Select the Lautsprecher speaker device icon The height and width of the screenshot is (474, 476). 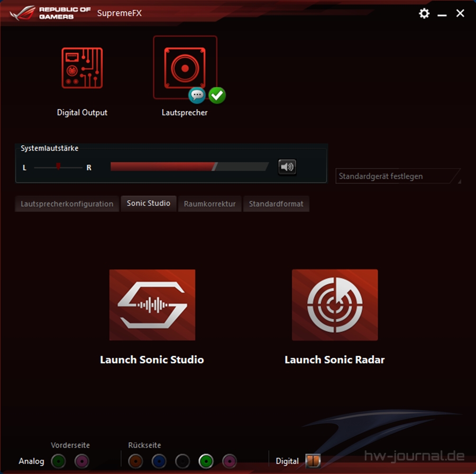(x=185, y=68)
